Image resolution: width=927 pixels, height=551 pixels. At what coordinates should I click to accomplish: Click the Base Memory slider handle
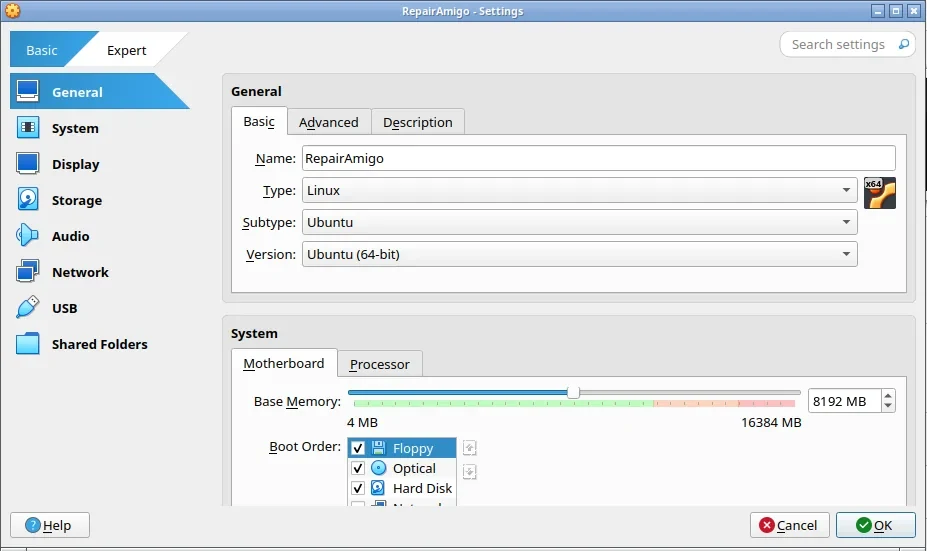573,393
